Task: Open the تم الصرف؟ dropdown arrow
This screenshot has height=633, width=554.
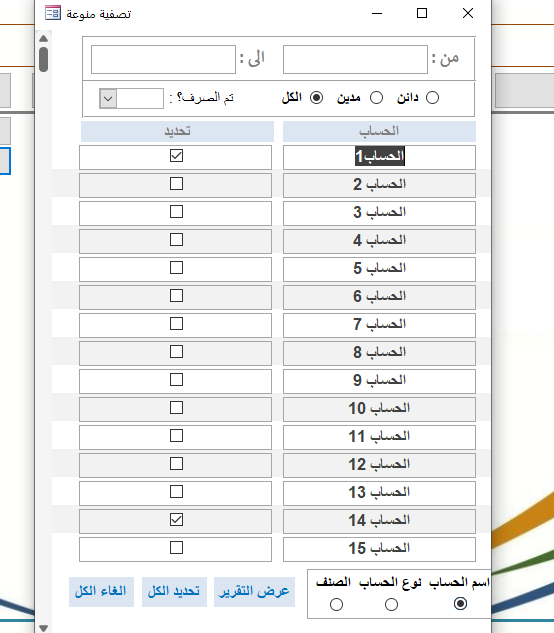Action: tap(108, 99)
